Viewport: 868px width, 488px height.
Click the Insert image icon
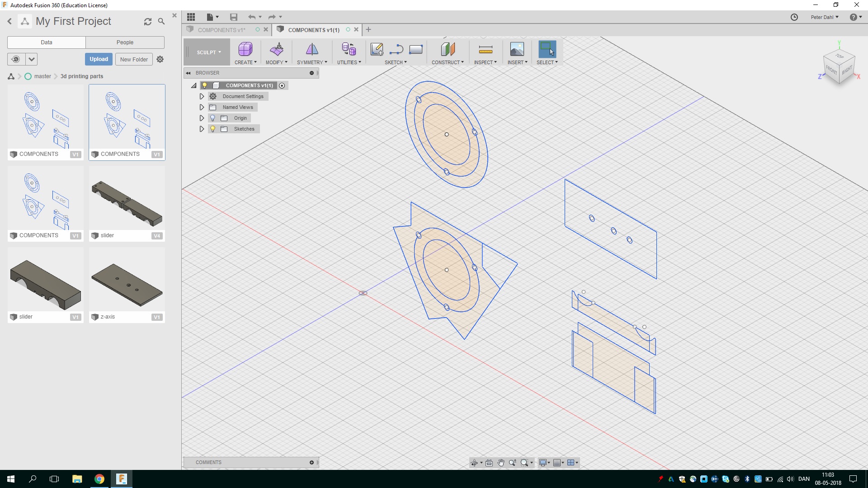coord(517,49)
